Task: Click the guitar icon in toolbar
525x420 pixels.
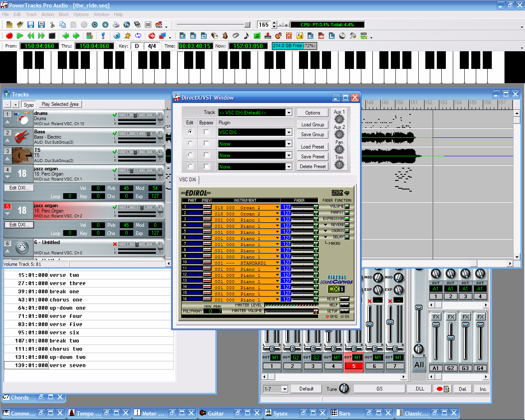Action: 278,36
